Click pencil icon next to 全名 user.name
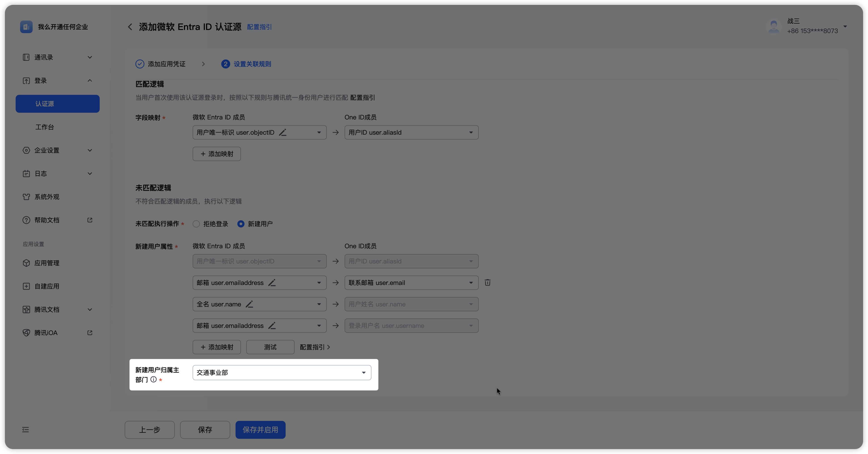This screenshot has height=454, width=868. coord(249,304)
